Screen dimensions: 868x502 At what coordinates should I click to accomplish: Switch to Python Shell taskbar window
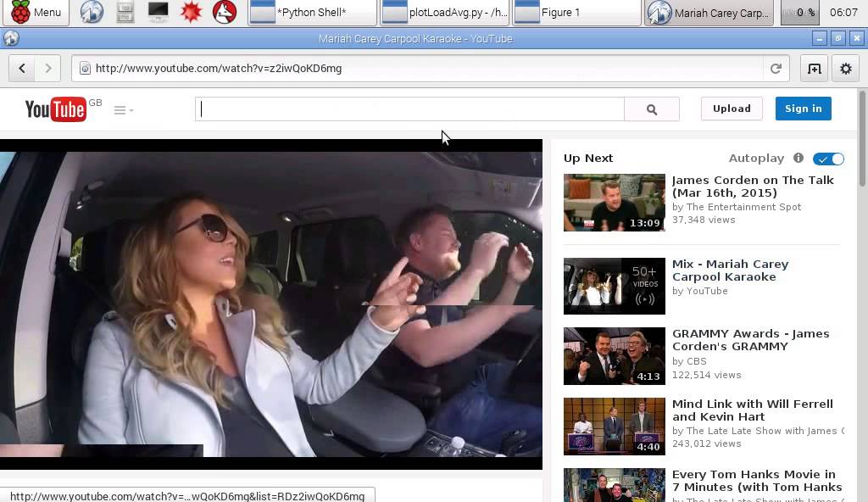pos(312,12)
